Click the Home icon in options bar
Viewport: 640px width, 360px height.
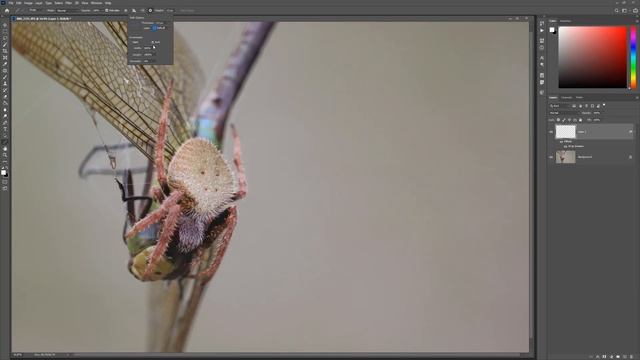(x=7, y=11)
